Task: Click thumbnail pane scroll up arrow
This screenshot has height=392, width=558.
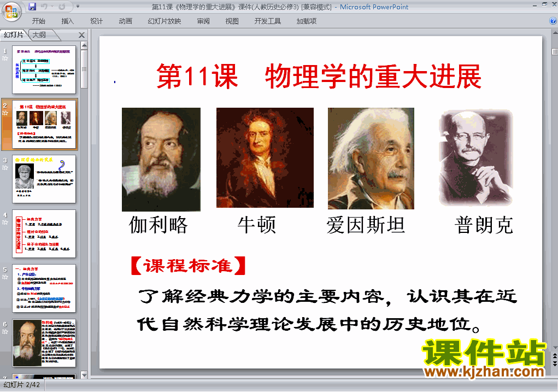Action: [84, 45]
